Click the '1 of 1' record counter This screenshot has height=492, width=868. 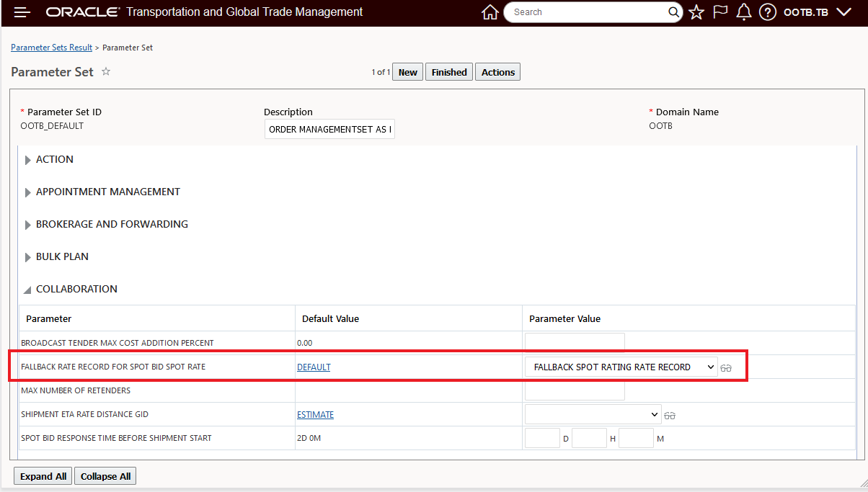click(381, 72)
